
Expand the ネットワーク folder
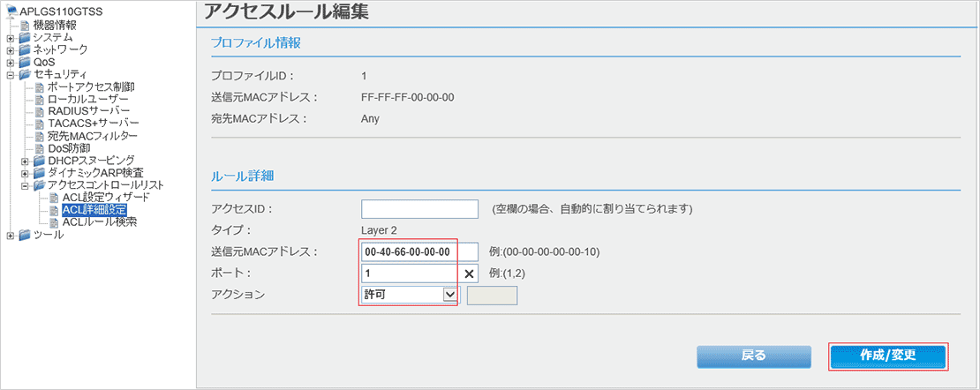coord(10,50)
